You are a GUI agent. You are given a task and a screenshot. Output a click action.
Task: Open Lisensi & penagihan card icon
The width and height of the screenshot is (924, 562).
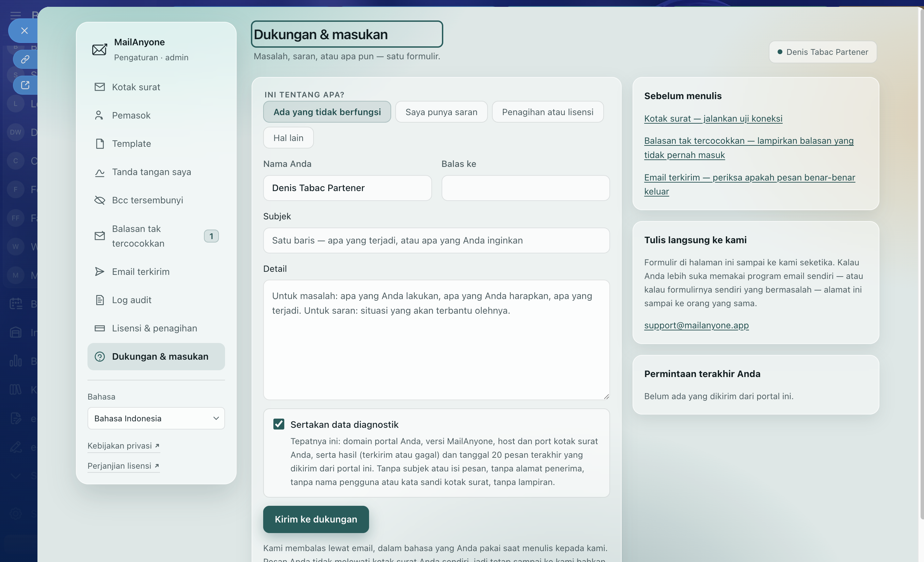click(x=99, y=328)
